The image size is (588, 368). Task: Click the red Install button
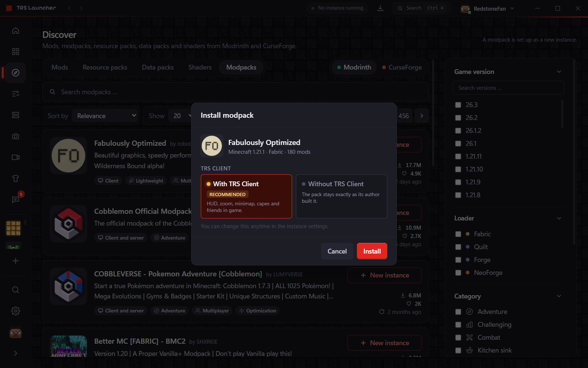(372, 251)
